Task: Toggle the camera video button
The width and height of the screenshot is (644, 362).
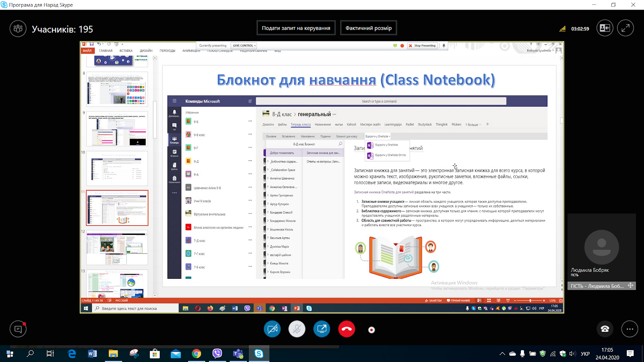Action: tap(272, 329)
